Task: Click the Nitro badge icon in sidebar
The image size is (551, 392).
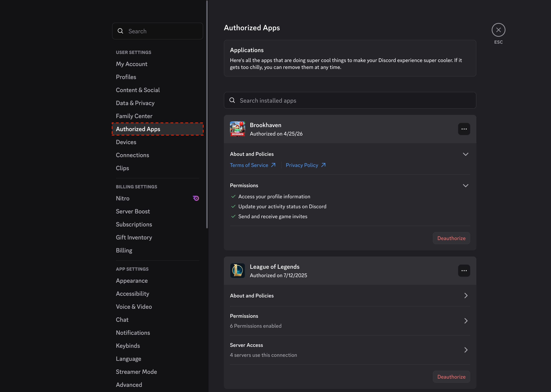Action: 196,198
